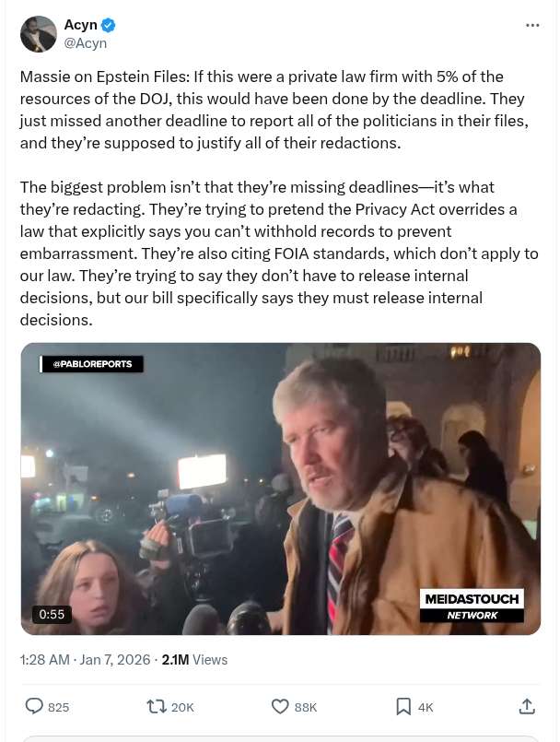Click the @PABLOREPORTS watermark on video

92,364
